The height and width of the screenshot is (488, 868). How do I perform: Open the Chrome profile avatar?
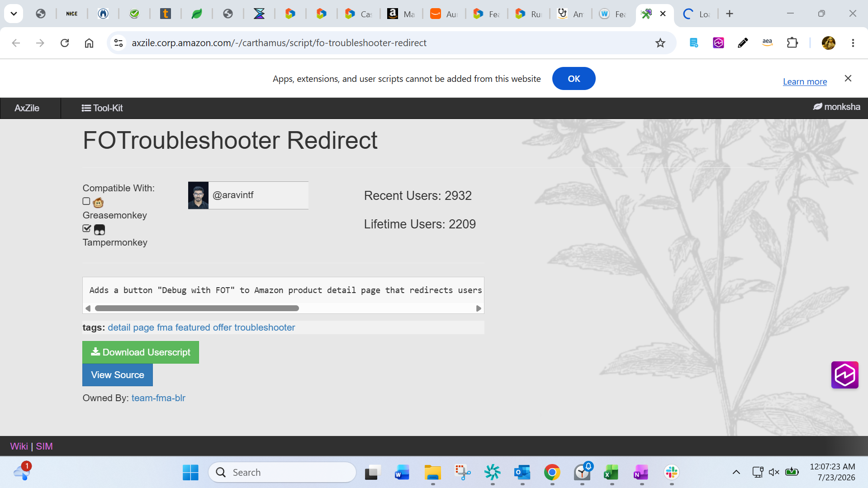(829, 43)
